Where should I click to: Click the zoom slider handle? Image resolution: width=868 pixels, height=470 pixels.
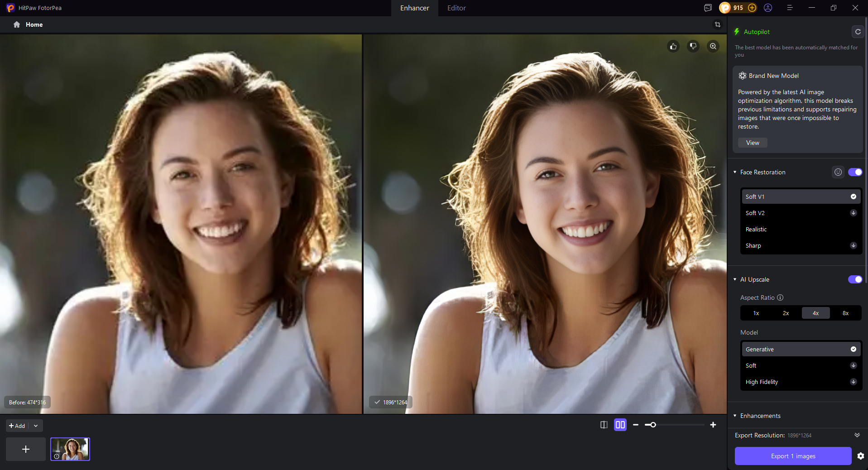tap(653, 425)
